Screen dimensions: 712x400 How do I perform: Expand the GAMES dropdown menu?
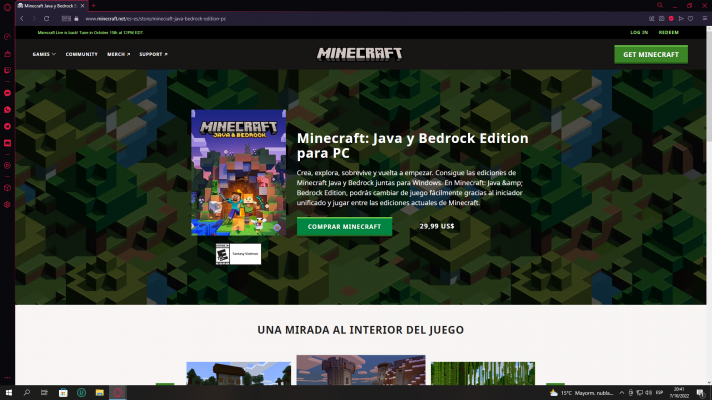(44, 54)
